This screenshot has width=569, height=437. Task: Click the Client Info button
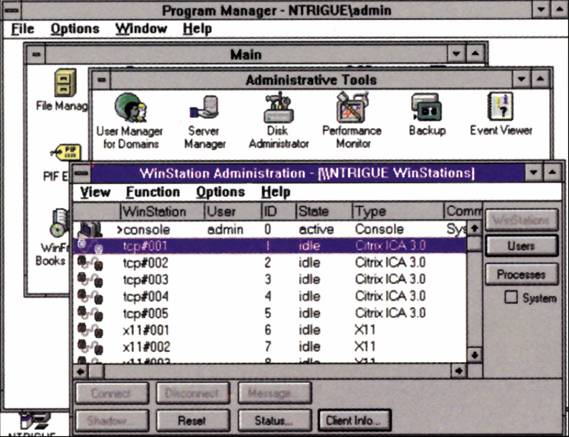pyautogui.click(x=355, y=421)
